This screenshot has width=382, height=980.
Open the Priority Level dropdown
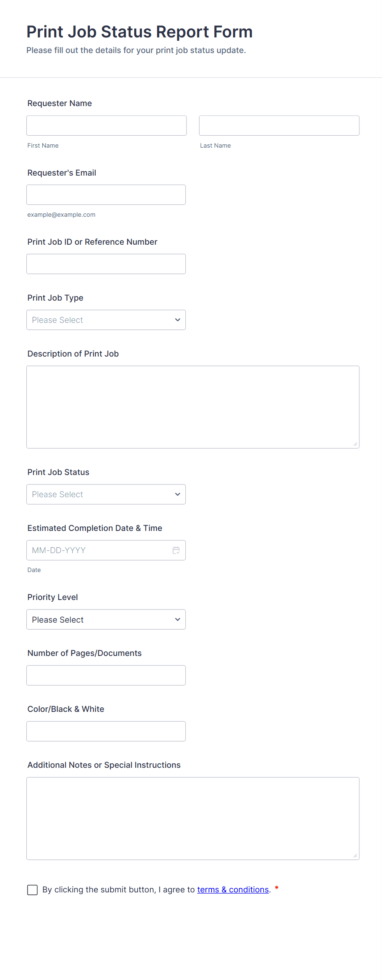point(106,619)
